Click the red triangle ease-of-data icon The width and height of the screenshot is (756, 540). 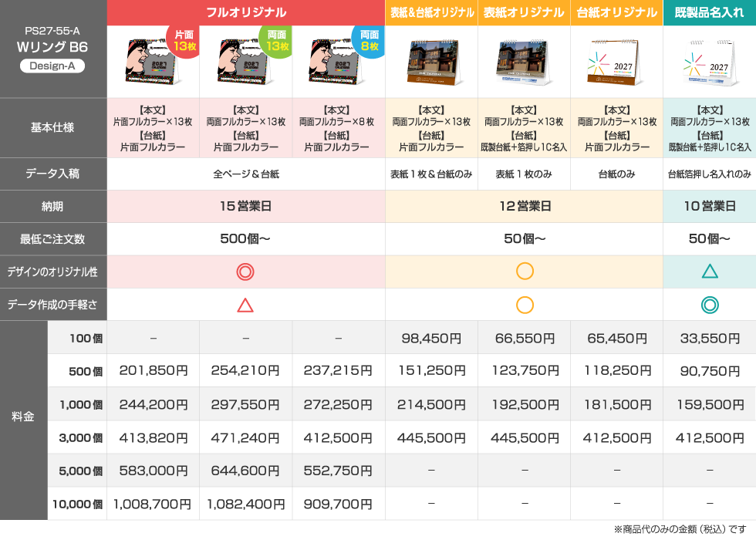(245, 305)
